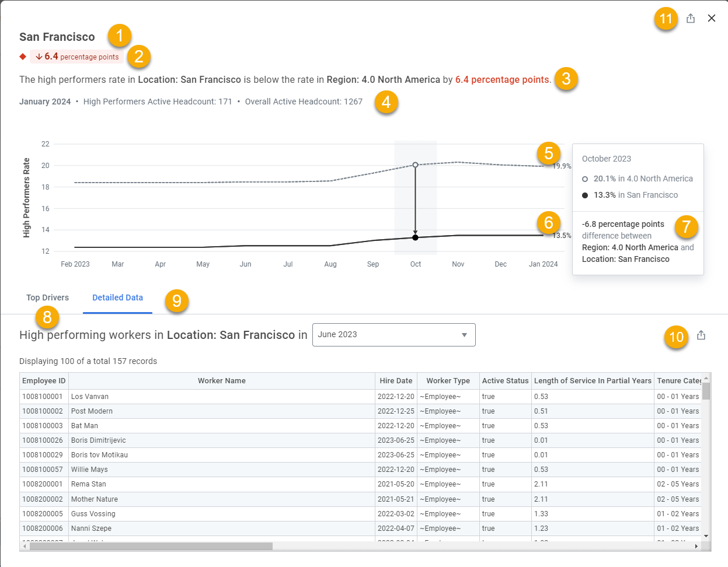728x567 pixels.
Task: Click the Hire Date column header
Action: point(396,381)
